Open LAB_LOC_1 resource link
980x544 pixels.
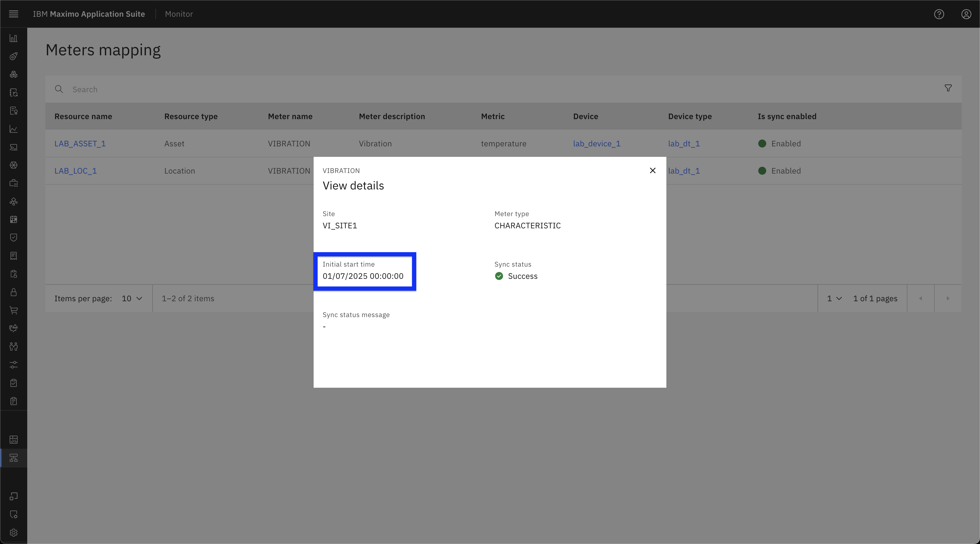[x=75, y=171]
